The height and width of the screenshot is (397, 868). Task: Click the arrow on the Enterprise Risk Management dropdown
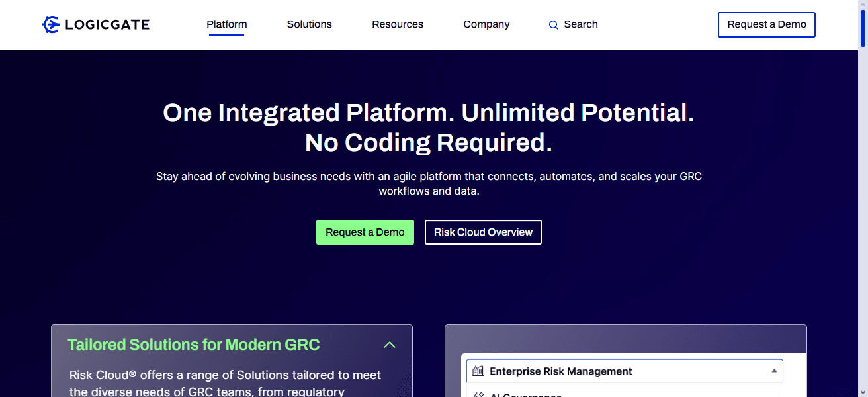774,371
